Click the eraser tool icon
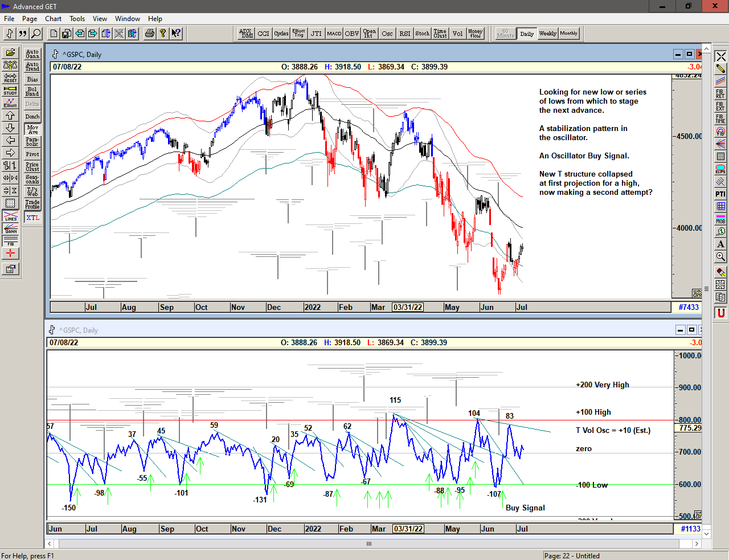Image resolution: width=729 pixels, height=560 pixels. (720, 272)
